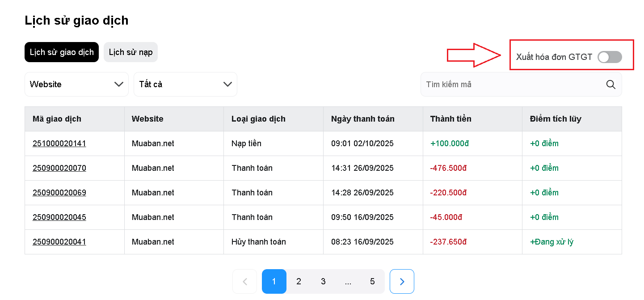Focus the Tìm kiếm mã search field

point(509,85)
